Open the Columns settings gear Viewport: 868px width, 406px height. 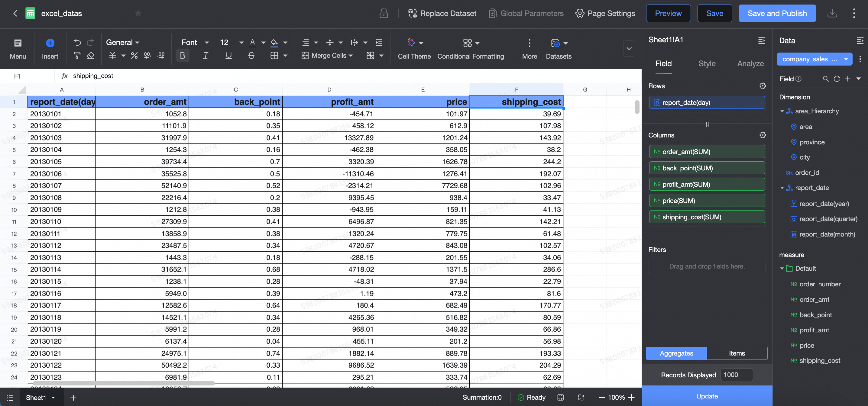763,135
